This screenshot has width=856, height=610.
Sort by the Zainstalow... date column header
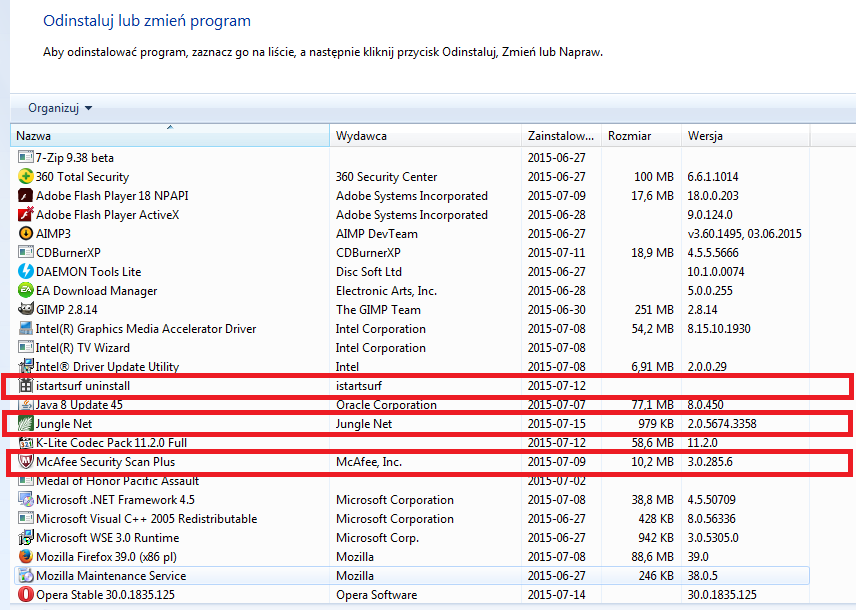click(x=561, y=135)
